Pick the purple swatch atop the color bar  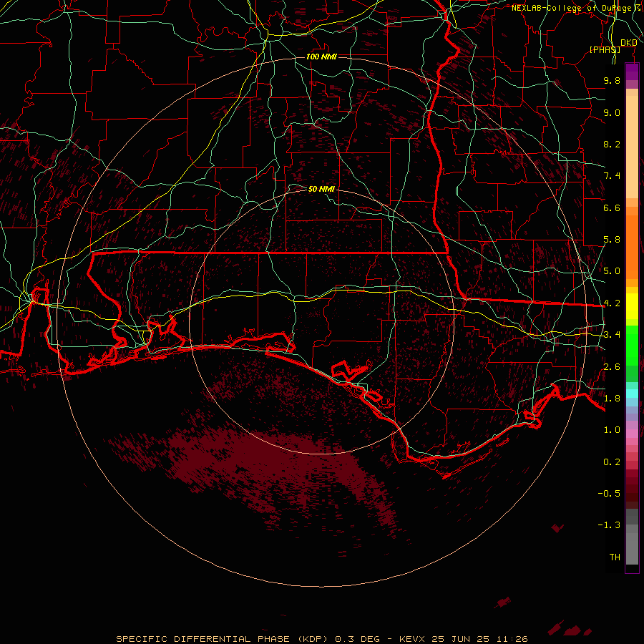(x=632, y=72)
